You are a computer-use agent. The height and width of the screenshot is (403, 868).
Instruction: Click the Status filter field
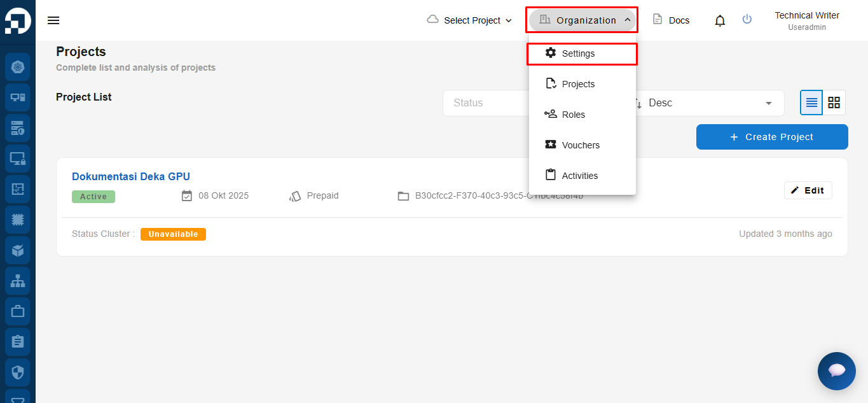click(485, 103)
